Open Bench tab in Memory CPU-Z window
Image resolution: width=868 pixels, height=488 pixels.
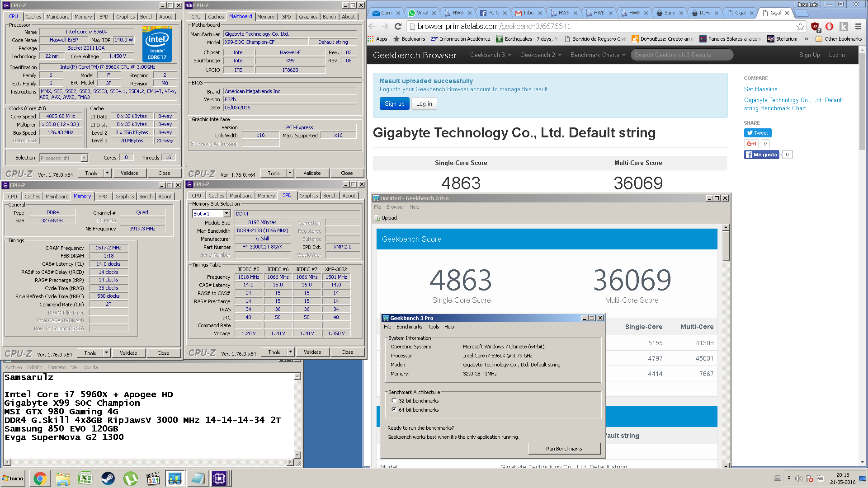point(146,197)
